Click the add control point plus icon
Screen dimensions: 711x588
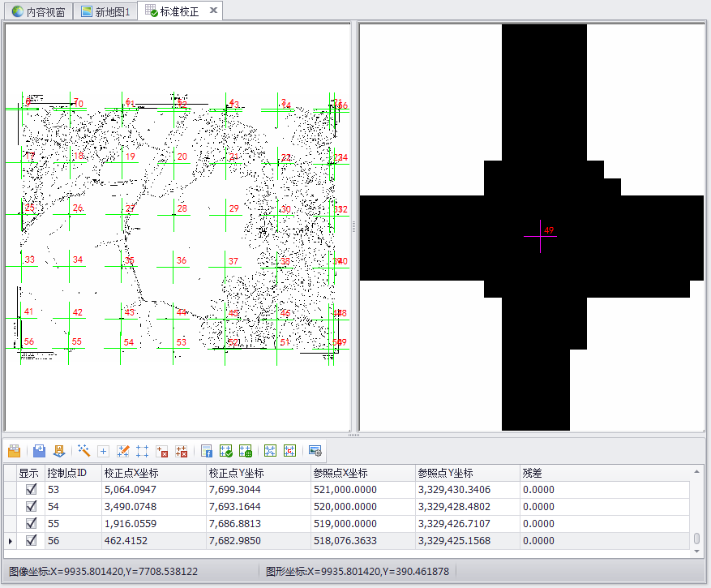pyautogui.click(x=103, y=451)
